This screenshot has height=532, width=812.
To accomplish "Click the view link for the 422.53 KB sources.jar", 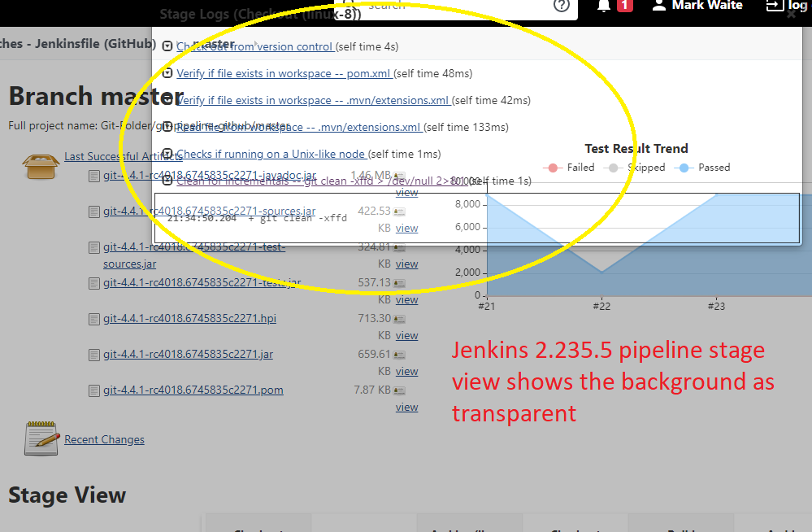I will coord(406,228).
